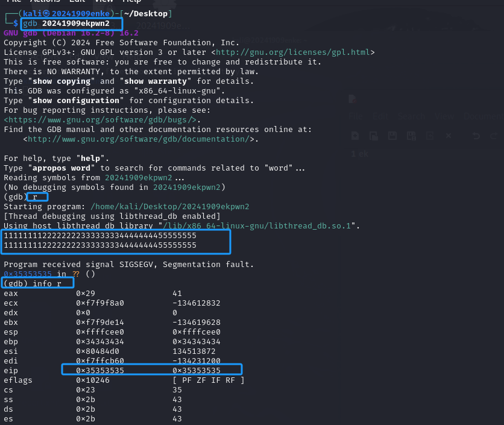The width and height of the screenshot is (504, 425).
Task: Click edi decimal value -134231200
Action: [x=197, y=360]
